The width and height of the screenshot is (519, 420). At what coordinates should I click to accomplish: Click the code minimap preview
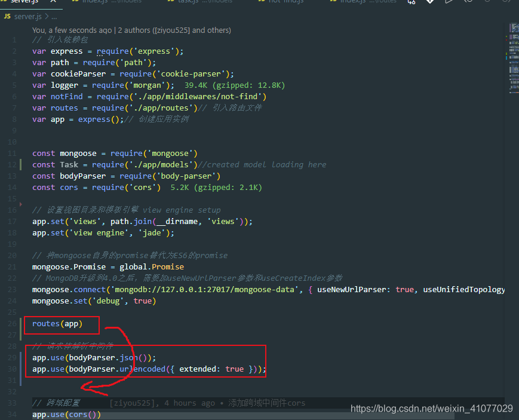(x=514, y=58)
